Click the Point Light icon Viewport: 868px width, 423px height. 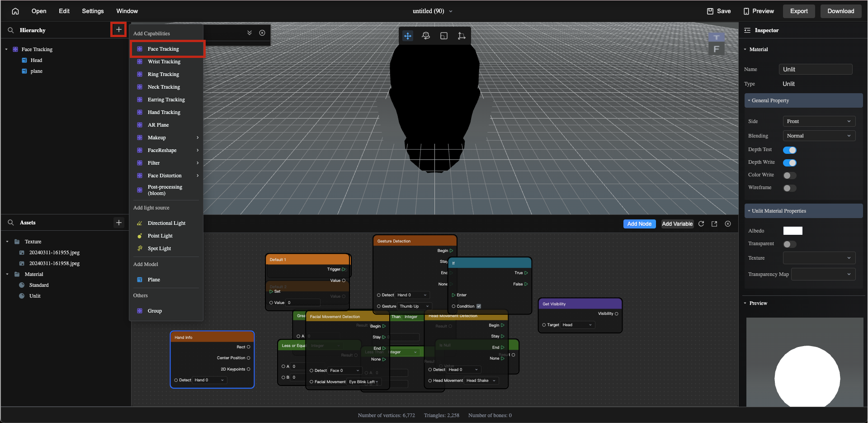(140, 236)
